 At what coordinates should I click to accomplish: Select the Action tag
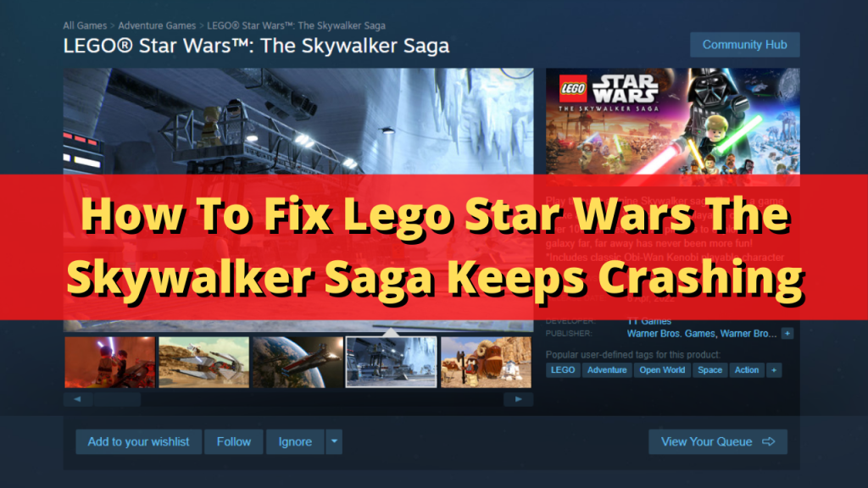tap(747, 369)
